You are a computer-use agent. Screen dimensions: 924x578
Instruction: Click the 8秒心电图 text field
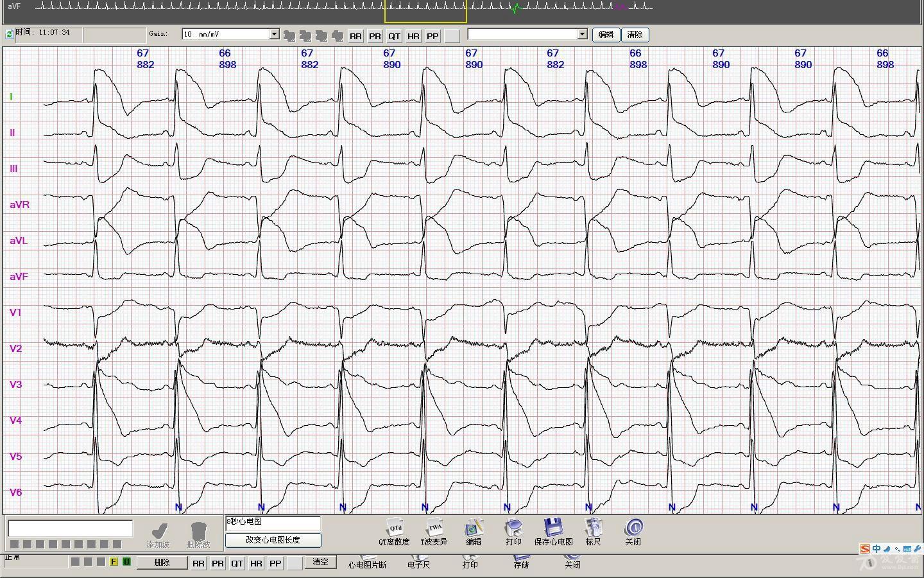pos(273,522)
